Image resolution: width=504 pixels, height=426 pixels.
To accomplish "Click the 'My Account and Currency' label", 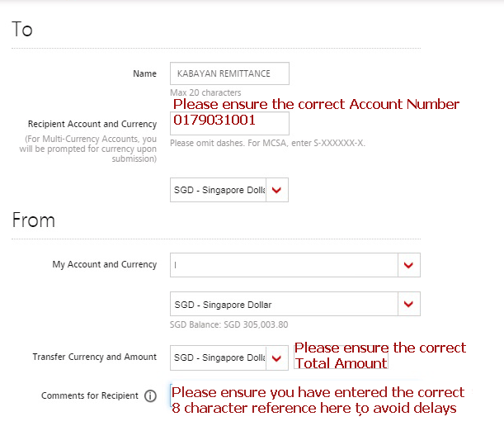I will (105, 264).
